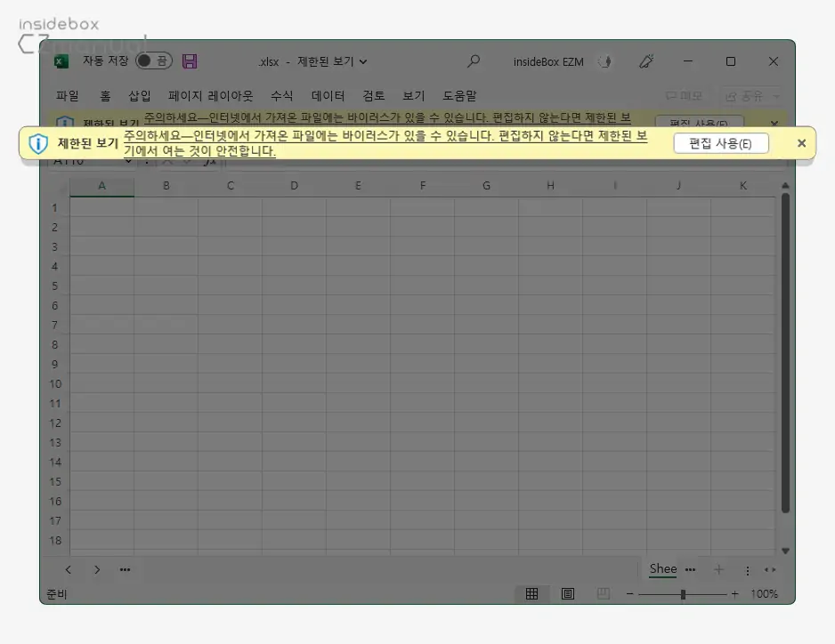
Task: Click the 편집 사용(E) button
Action: tap(721, 143)
